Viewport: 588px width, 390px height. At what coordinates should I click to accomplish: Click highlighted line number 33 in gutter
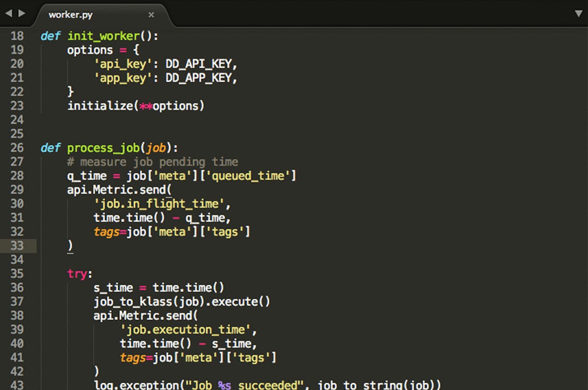tap(17, 246)
